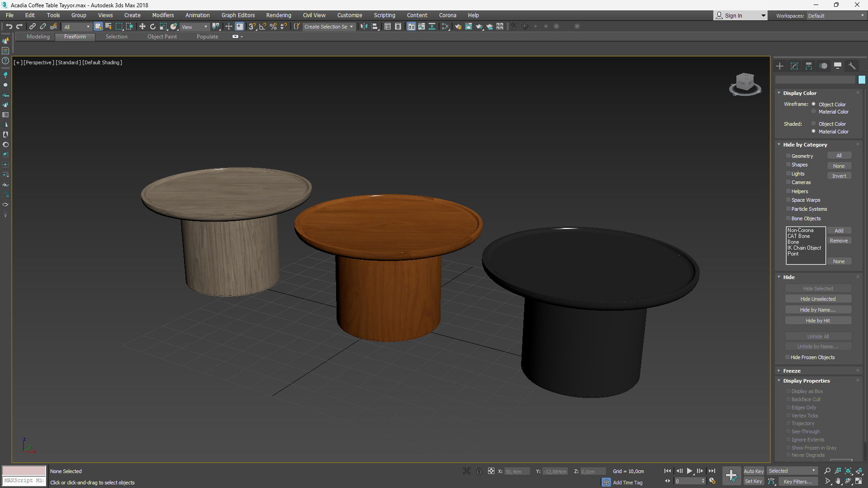This screenshot has width=868, height=488.
Task: Collapse the Display Properties rollout
Action: 779,380
